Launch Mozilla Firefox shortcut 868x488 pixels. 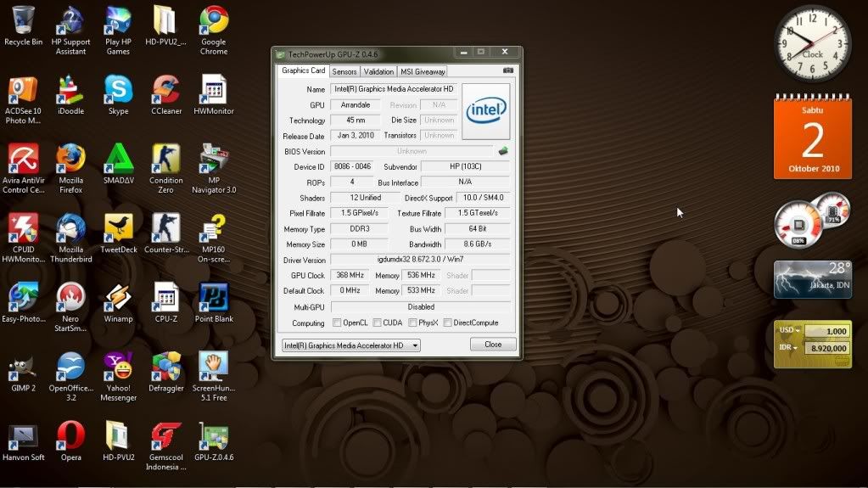[71, 170]
